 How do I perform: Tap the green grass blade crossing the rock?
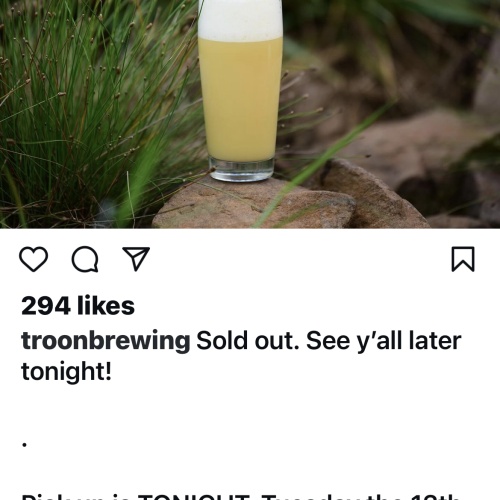click(320, 167)
